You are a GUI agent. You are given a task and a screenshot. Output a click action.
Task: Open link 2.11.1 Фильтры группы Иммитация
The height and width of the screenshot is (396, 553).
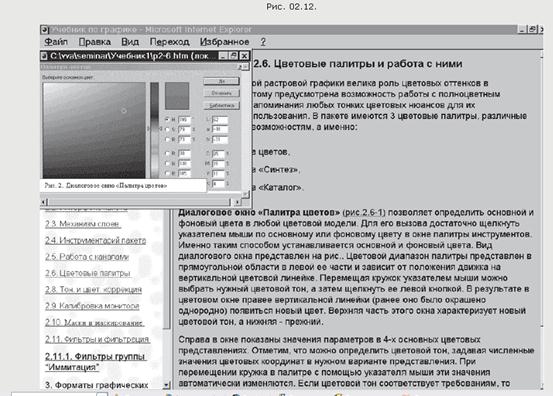95,361
